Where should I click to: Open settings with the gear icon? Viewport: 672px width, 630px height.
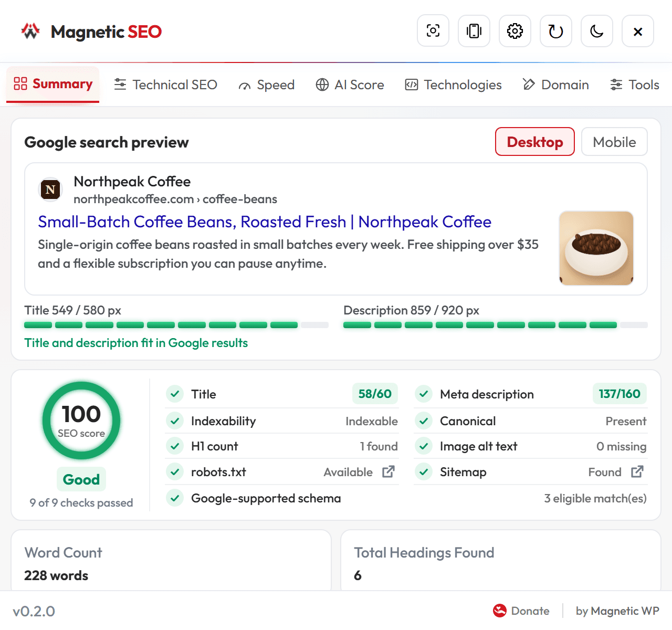(x=515, y=31)
